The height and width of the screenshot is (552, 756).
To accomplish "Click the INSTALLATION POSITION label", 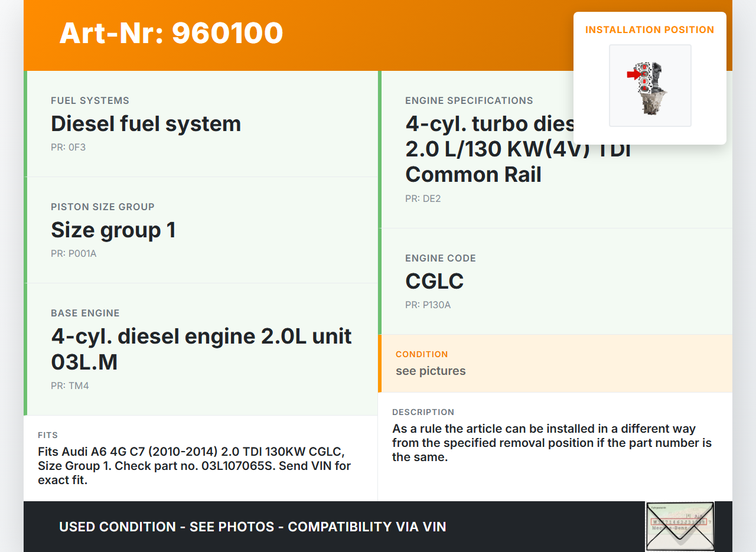I will click(x=650, y=30).
